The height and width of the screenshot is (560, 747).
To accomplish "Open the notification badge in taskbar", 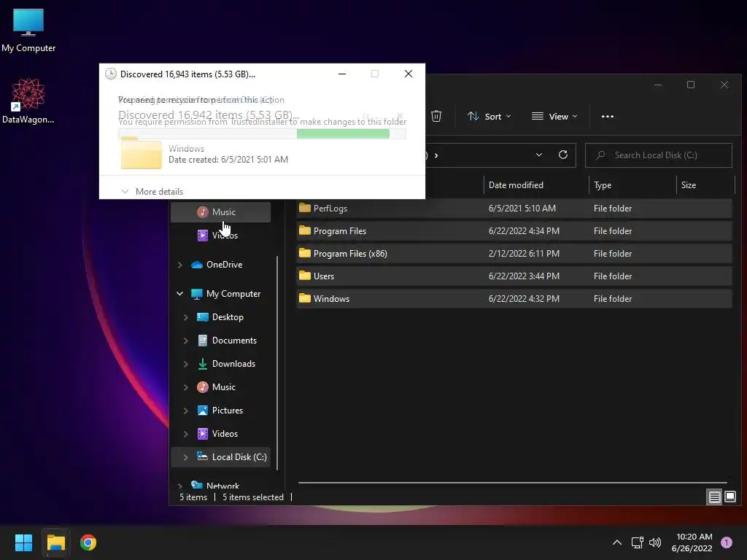I will point(727,542).
